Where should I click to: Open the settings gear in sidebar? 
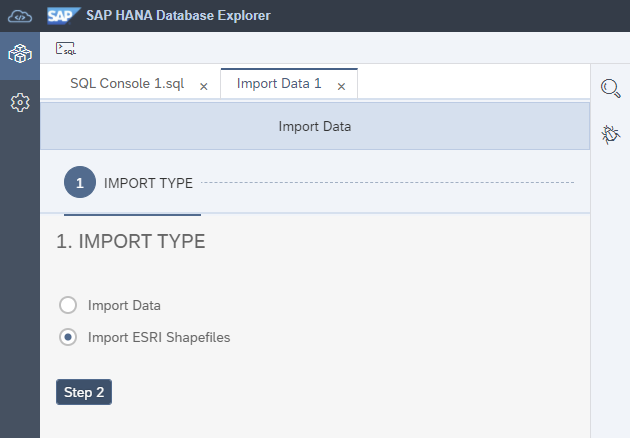click(20, 102)
